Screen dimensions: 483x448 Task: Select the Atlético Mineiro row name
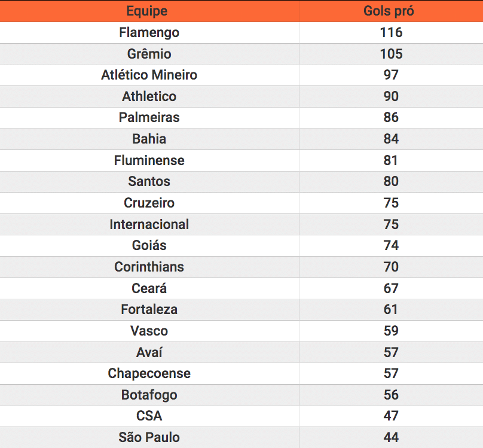point(149,75)
